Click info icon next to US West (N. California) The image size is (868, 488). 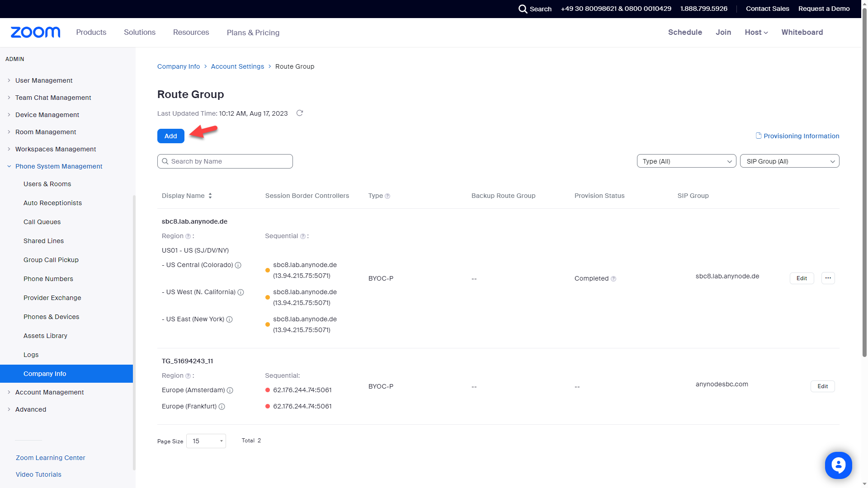tap(241, 292)
